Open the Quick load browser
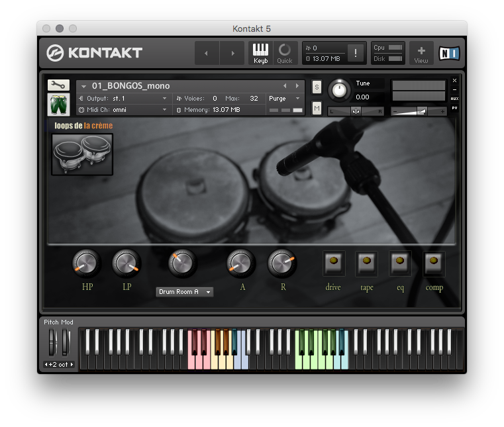Image resolution: width=504 pixels, height=427 pixels. [285, 53]
